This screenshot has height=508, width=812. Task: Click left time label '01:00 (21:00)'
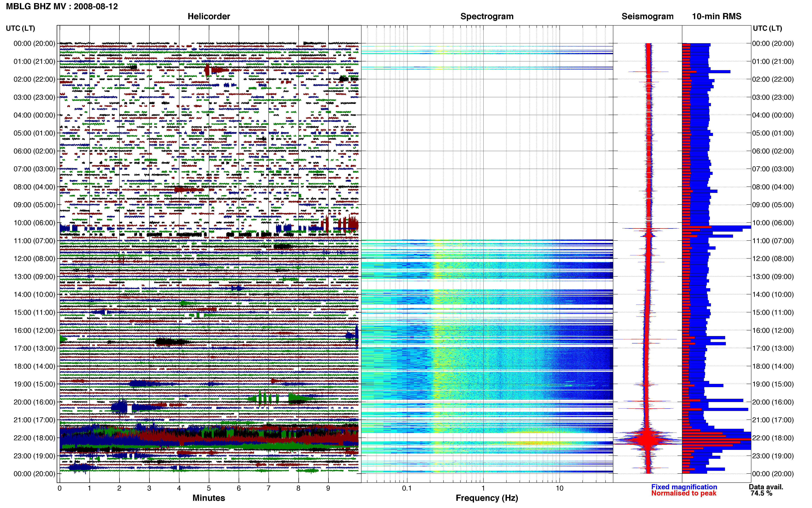[x=34, y=61]
